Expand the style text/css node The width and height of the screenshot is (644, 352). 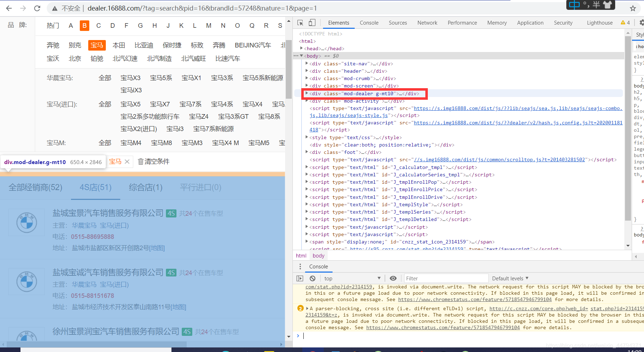(x=307, y=137)
